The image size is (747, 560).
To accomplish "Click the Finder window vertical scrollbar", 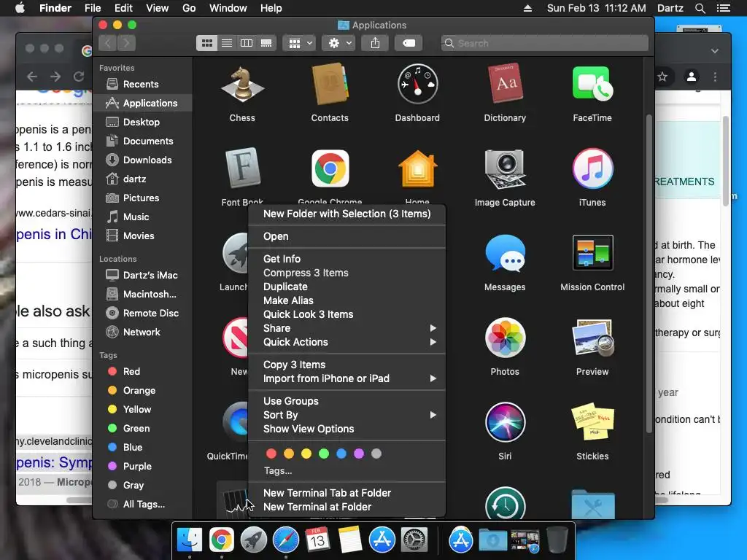I will coord(649,274).
